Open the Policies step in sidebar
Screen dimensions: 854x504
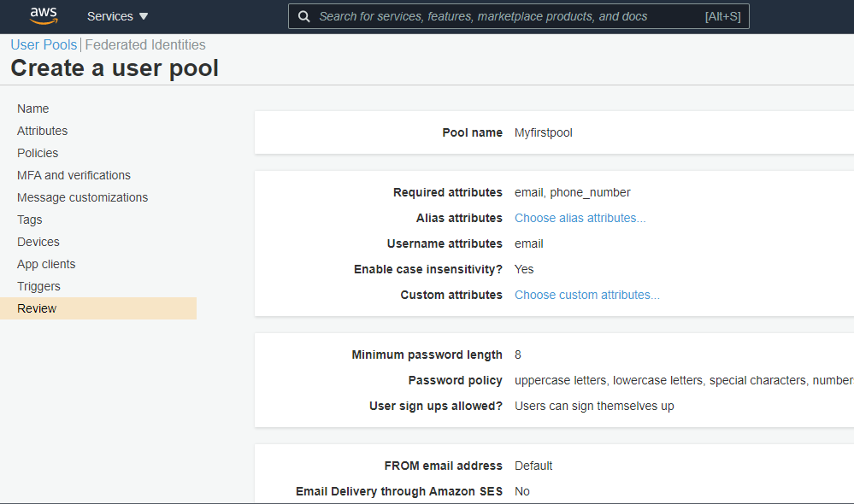38,153
